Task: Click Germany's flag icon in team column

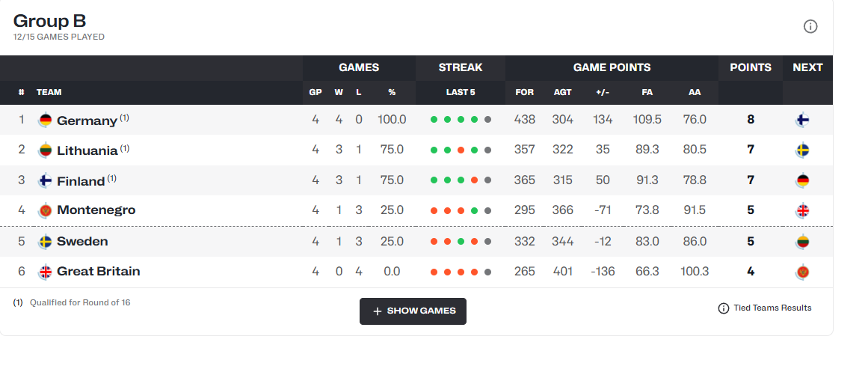Action: [46, 120]
